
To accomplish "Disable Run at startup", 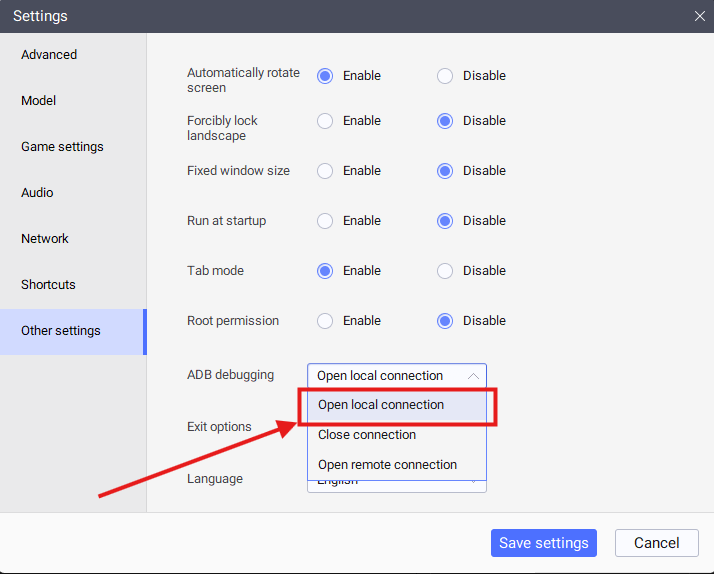I will click(x=445, y=221).
